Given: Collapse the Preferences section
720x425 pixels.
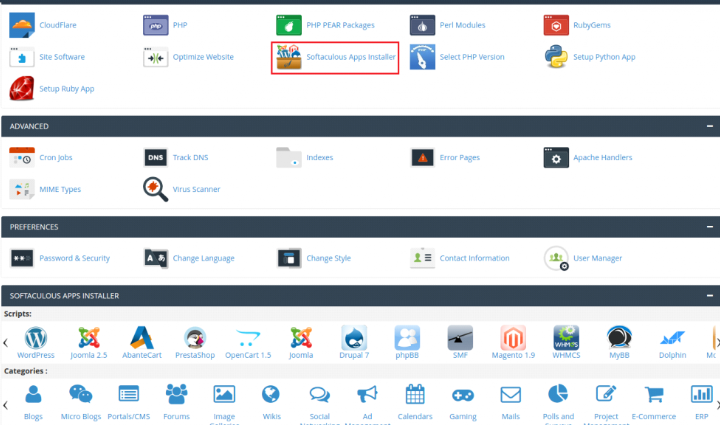Looking at the screenshot, I should coord(710,227).
